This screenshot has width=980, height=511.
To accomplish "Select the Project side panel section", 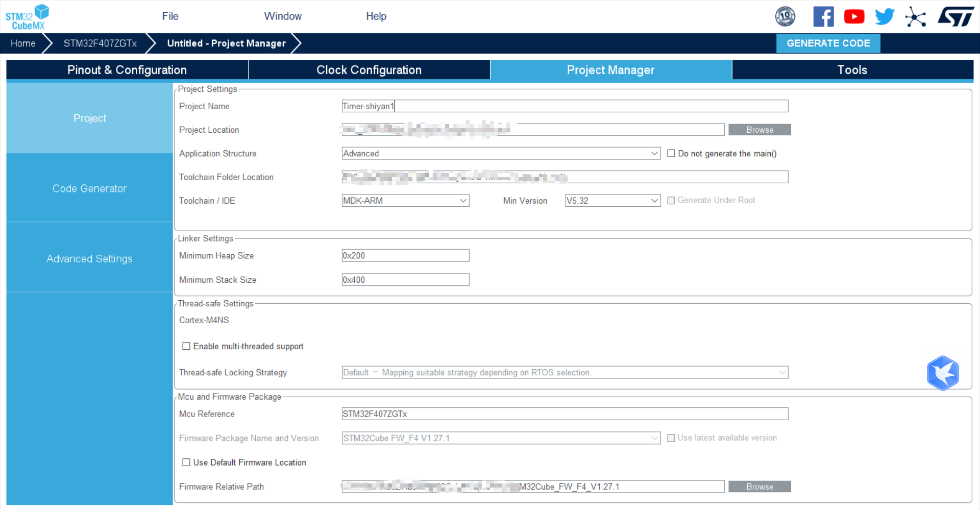I will click(x=90, y=118).
